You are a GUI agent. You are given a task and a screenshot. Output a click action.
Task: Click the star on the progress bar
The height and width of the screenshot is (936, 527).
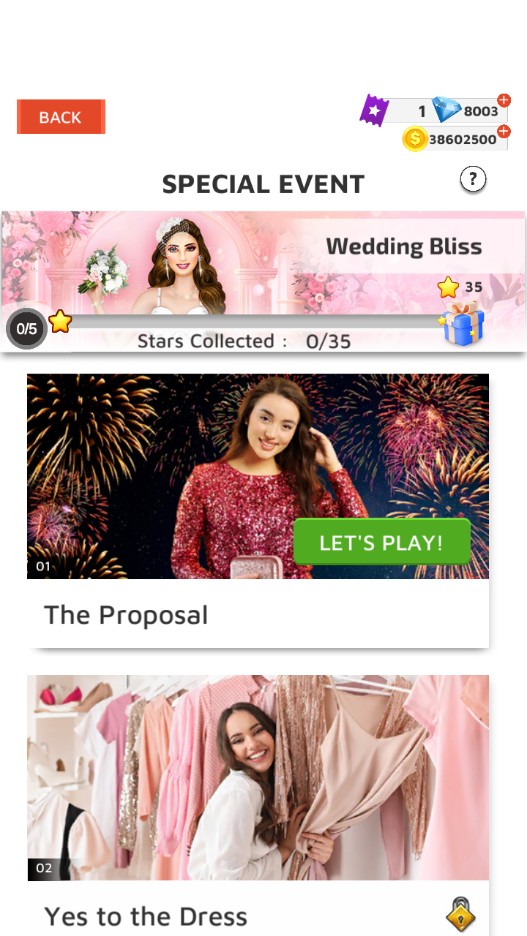pyautogui.click(x=60, y=322)
